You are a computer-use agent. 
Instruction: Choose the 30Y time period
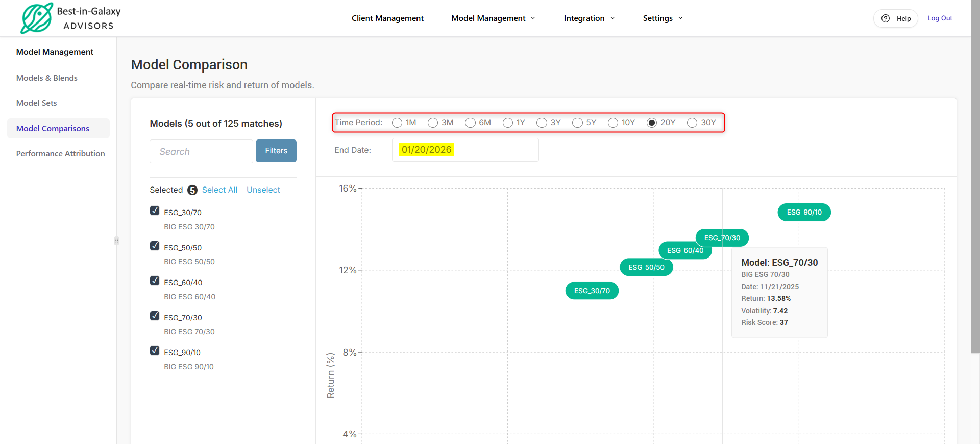692,123
